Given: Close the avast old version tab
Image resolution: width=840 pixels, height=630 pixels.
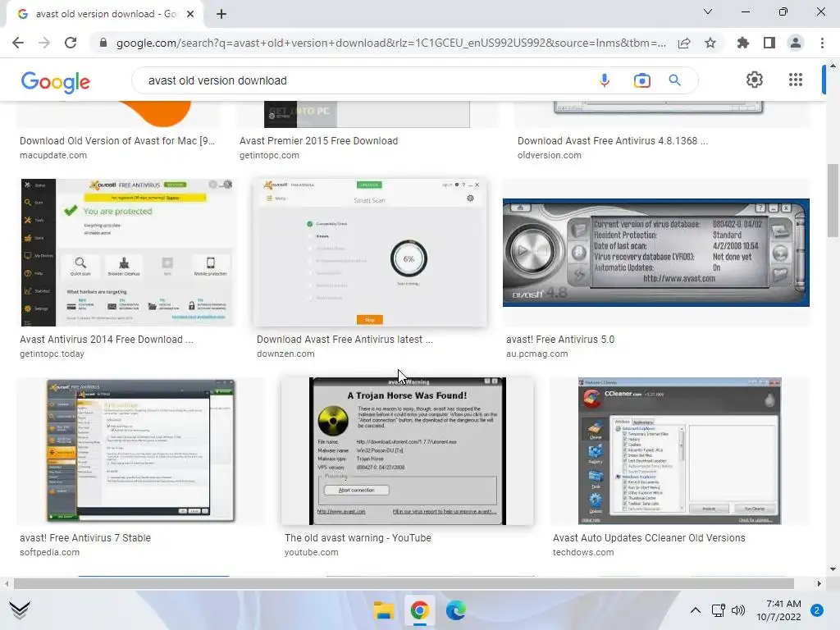Looking at the screenshot, I should pos(190,14).
